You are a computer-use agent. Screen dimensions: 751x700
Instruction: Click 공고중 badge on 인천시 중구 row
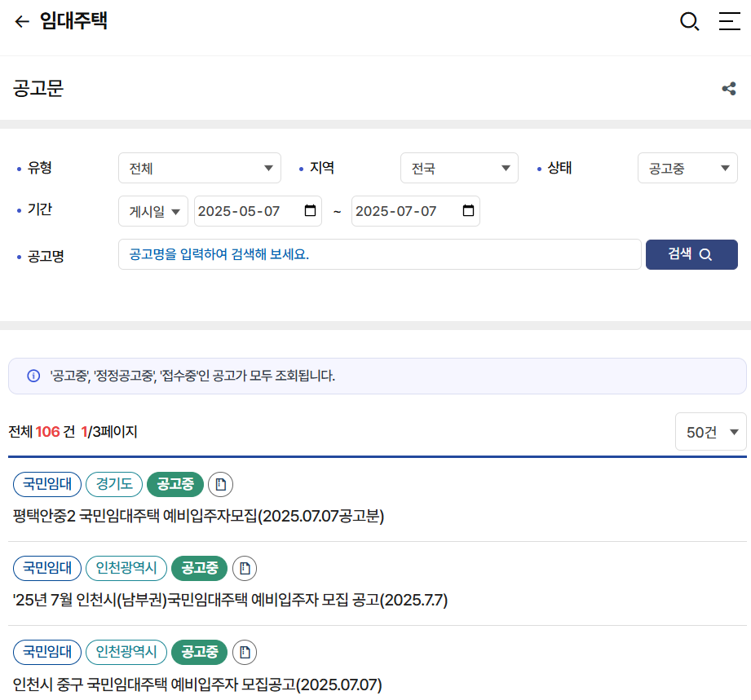[x=199, y=652]
